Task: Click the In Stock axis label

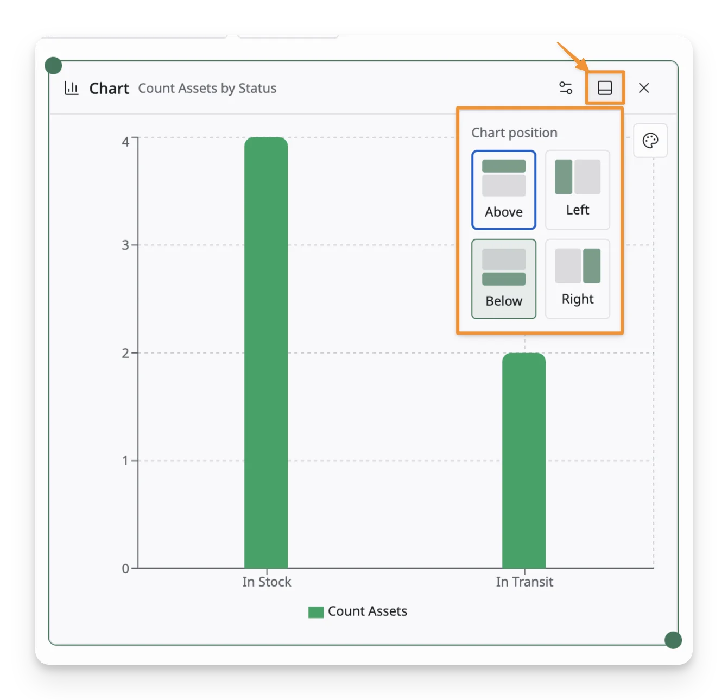Action: click(267, 582)
